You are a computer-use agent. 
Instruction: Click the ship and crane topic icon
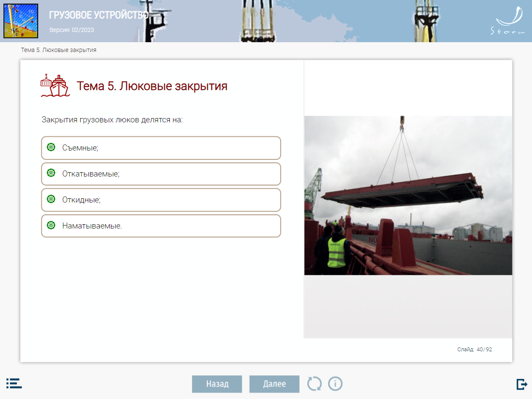coord(55,85)
